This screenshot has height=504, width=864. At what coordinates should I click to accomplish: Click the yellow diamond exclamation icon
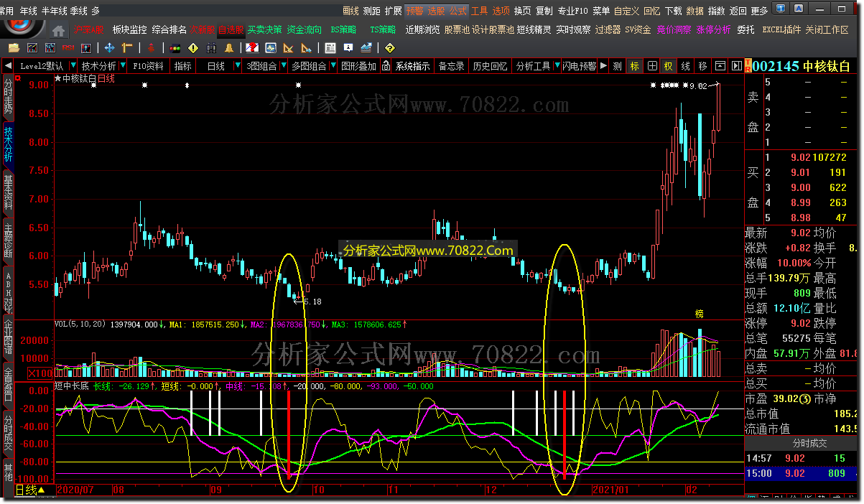point(193,47)
